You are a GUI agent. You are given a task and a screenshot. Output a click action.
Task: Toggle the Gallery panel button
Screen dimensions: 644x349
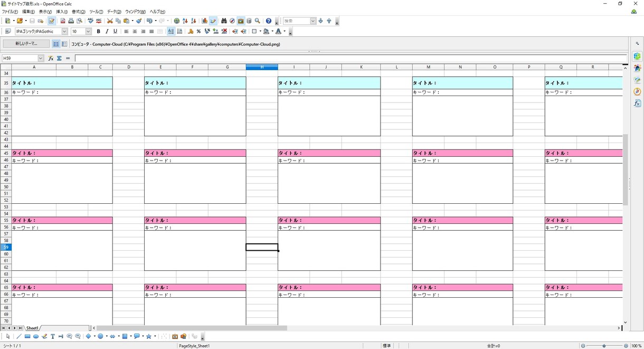pyautogui.click(x=241, y=21)
